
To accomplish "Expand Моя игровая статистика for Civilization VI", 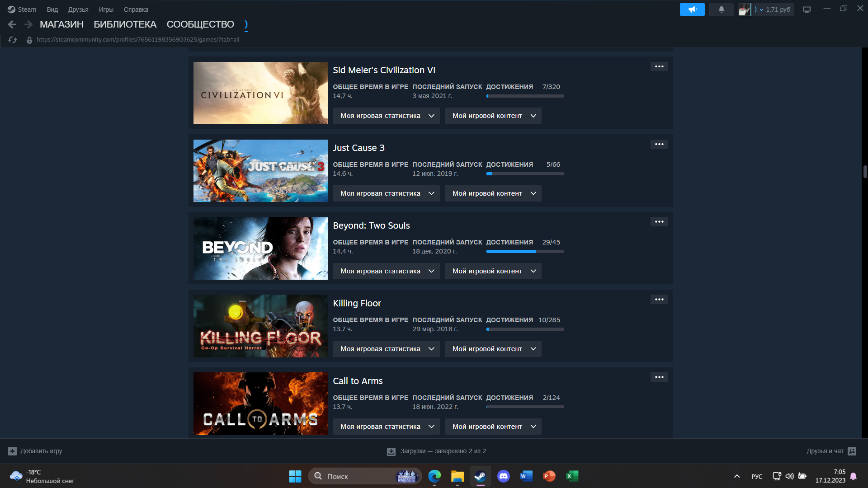I will tap(386, 116).
